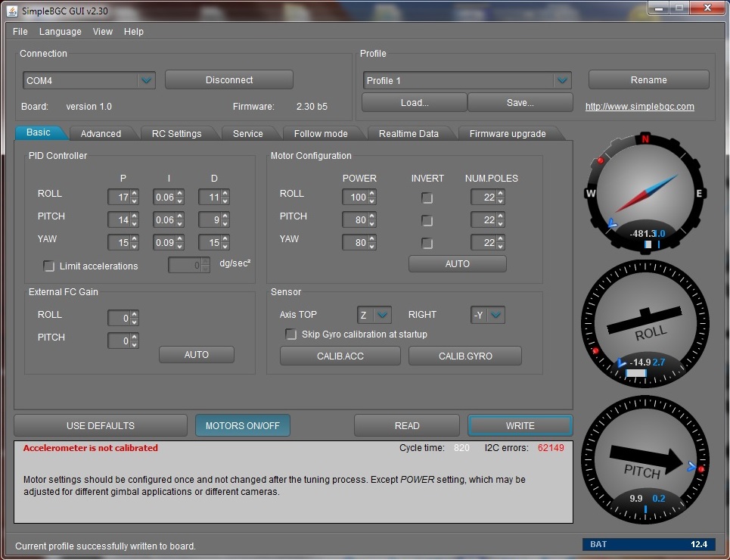Toggle ROLL motor INVERT checkbox
This screenshot has height=560, width=730.
(427, 198)
